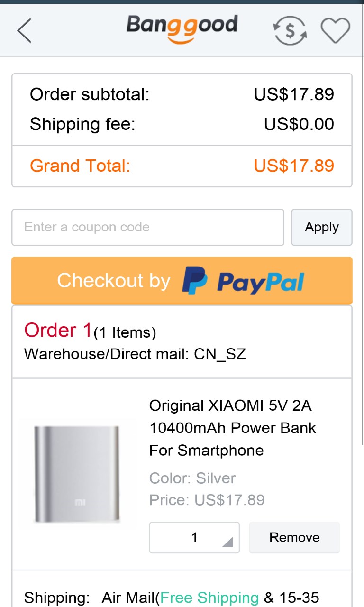Focus the coupon code input field
Screen dimensions: 364x607
147,227
